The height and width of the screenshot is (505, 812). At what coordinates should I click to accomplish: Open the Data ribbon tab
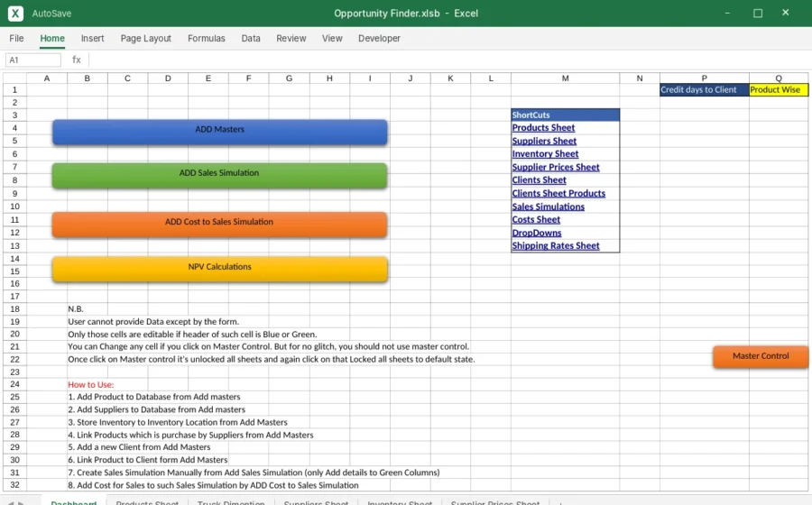[251, 38]
